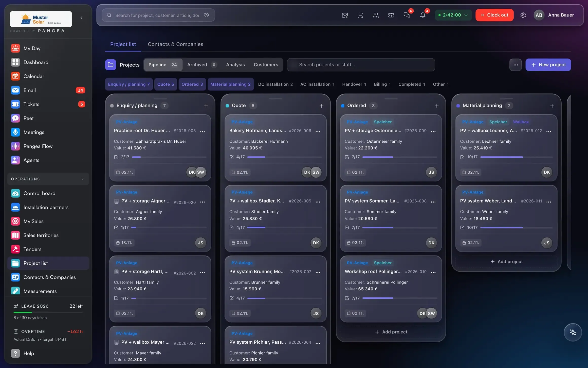The image size is (588, 368).
Task: Toggle the Material planning 2 stage filter
Action: click(230, 84)
